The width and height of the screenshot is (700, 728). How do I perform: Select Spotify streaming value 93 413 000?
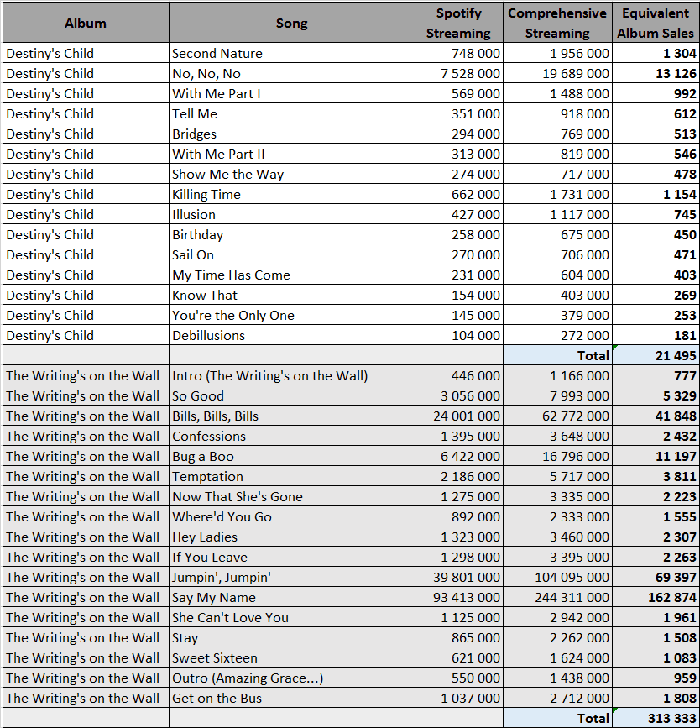coord(459,597)
